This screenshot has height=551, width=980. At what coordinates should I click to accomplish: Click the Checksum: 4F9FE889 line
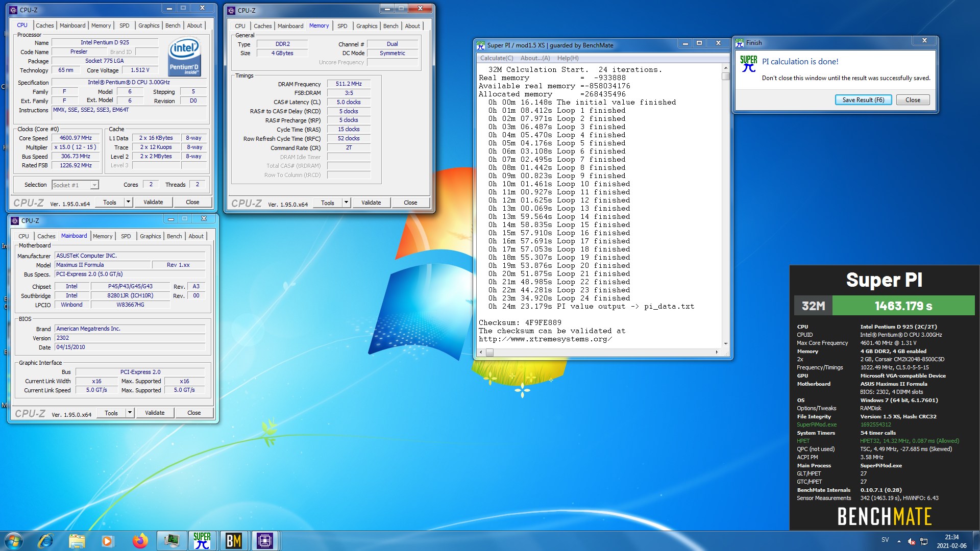520,323
